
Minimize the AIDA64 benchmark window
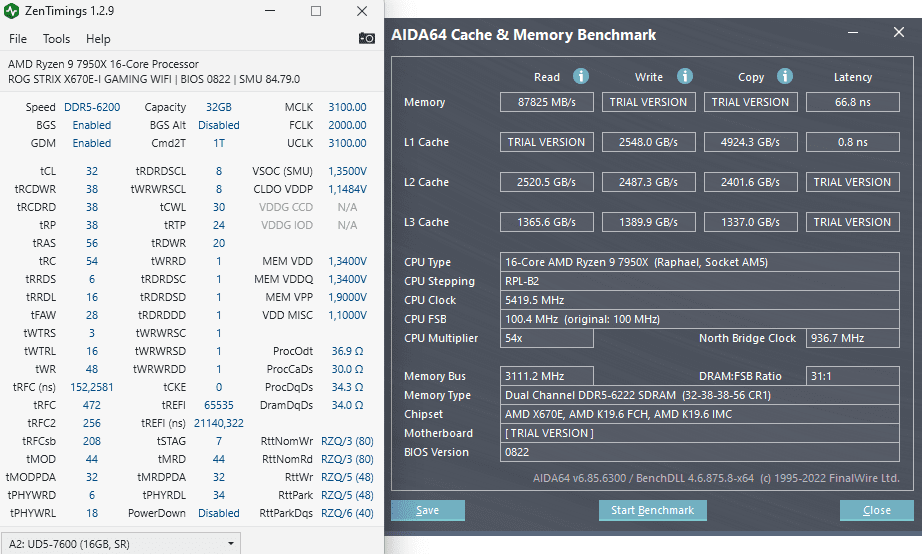[x=853, y=32]
